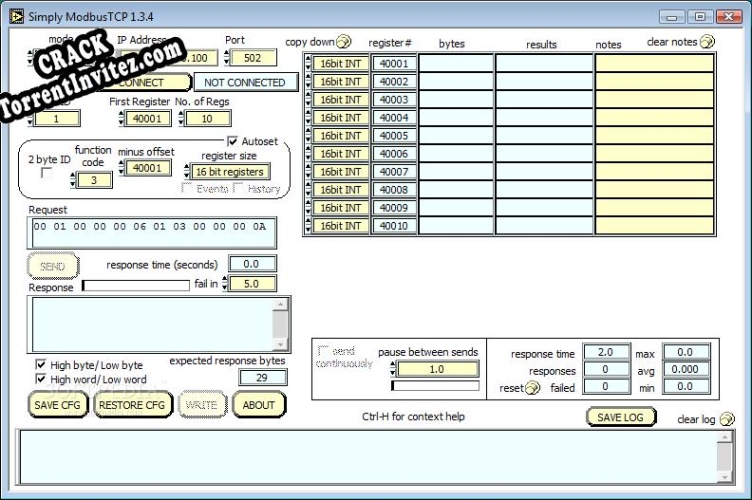Image resolution: width=752 pixels, height=500 pixels.
Task: Toggle the Events checkbox
Action: pos(187,188)
